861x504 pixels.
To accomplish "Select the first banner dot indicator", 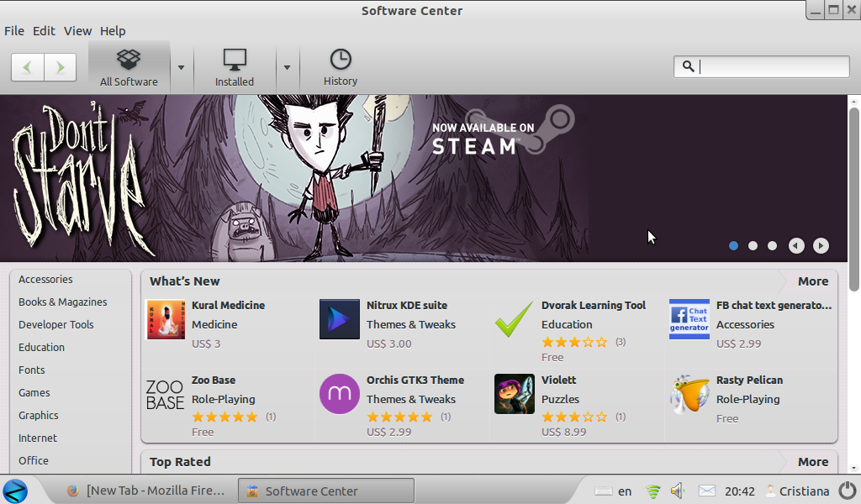I will pos(733,245).
